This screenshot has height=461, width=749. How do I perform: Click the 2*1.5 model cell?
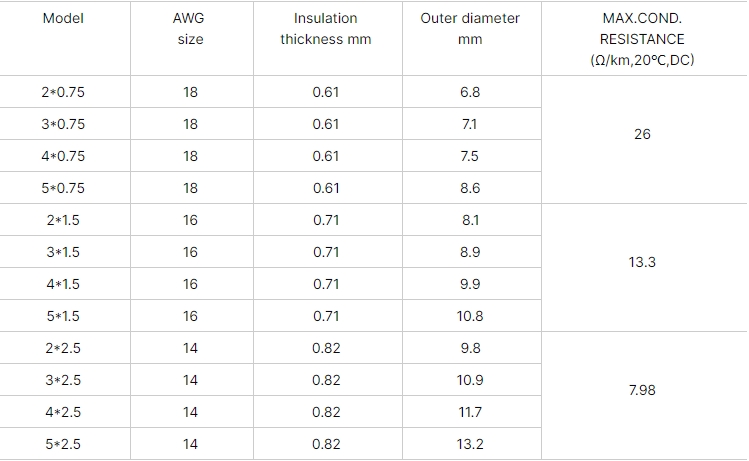pos(63,220)
